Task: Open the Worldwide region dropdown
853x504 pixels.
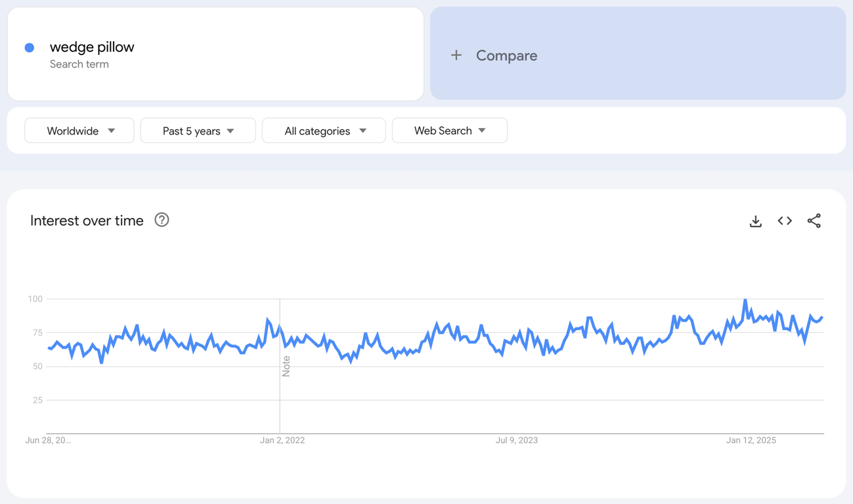Action: coord(79,131)
